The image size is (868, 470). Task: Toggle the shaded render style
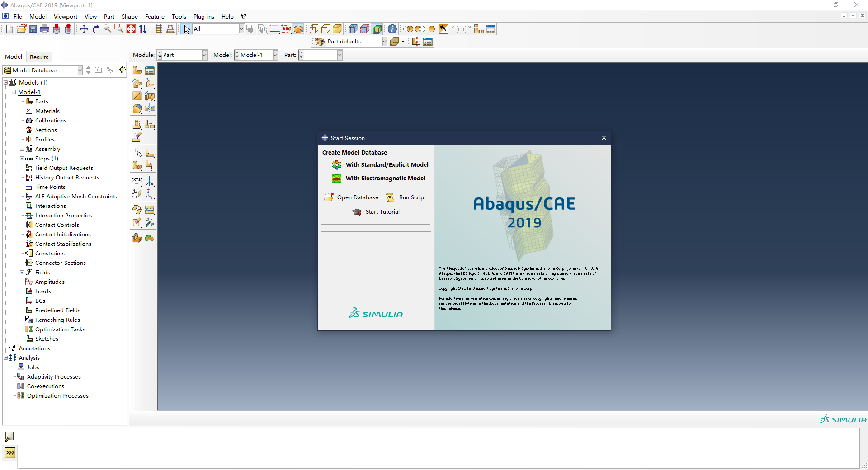(337, 29)
